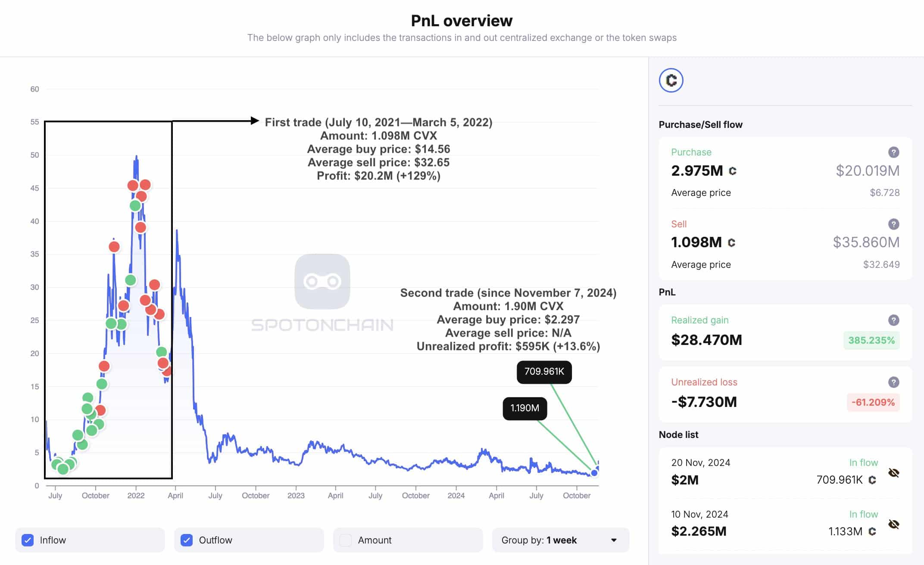Viewport: 924px width, 565px height.
Task: Click the -61.209% unrealized loss badge
Action: point(873,402)
